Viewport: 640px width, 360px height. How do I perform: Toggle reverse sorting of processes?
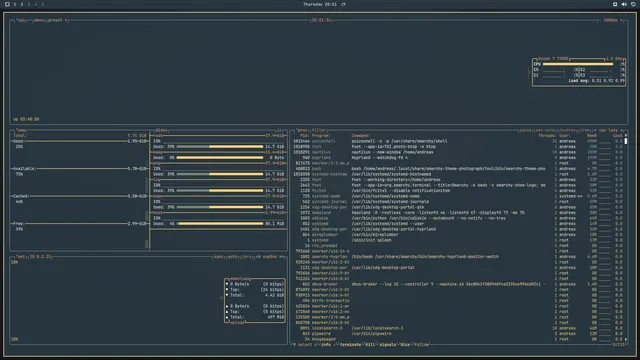coord(567,130)
